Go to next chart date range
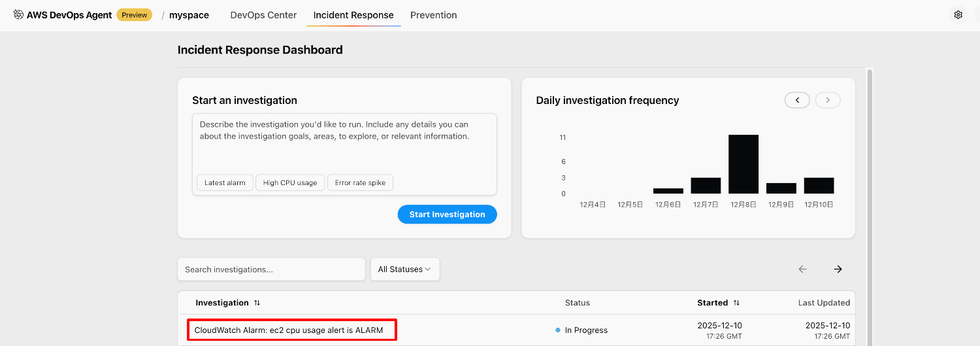Image resolution: width=980 pixels, height=346 pixels. pyautogui.click(x=828, y=100)
